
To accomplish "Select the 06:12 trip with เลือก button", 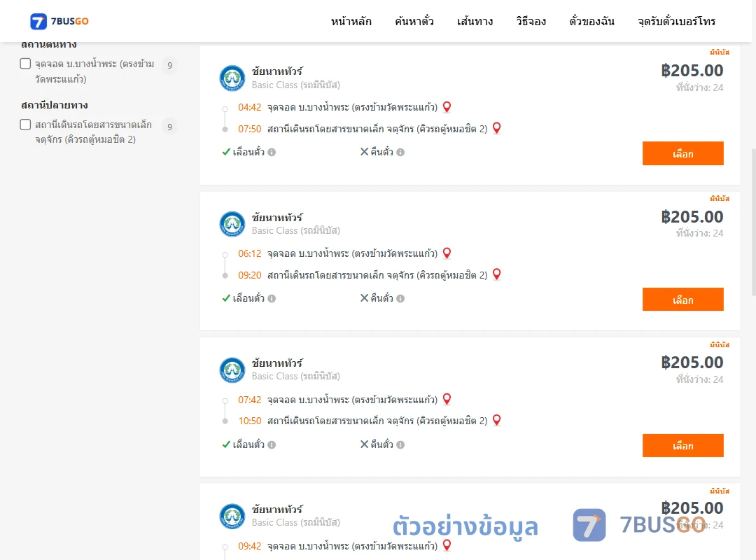I will click(682, 300).
